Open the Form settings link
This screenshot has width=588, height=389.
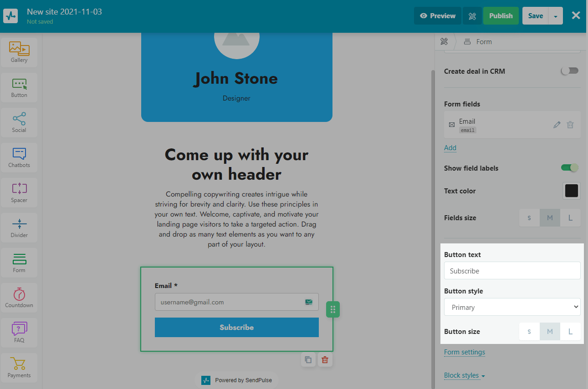tap(464, 352)
